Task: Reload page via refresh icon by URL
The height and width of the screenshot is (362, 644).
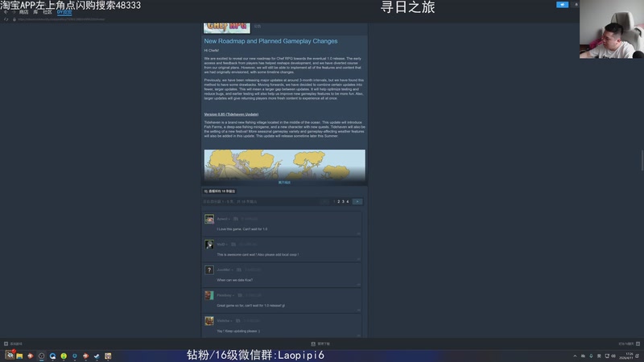Action: click(x=6, y=19)
